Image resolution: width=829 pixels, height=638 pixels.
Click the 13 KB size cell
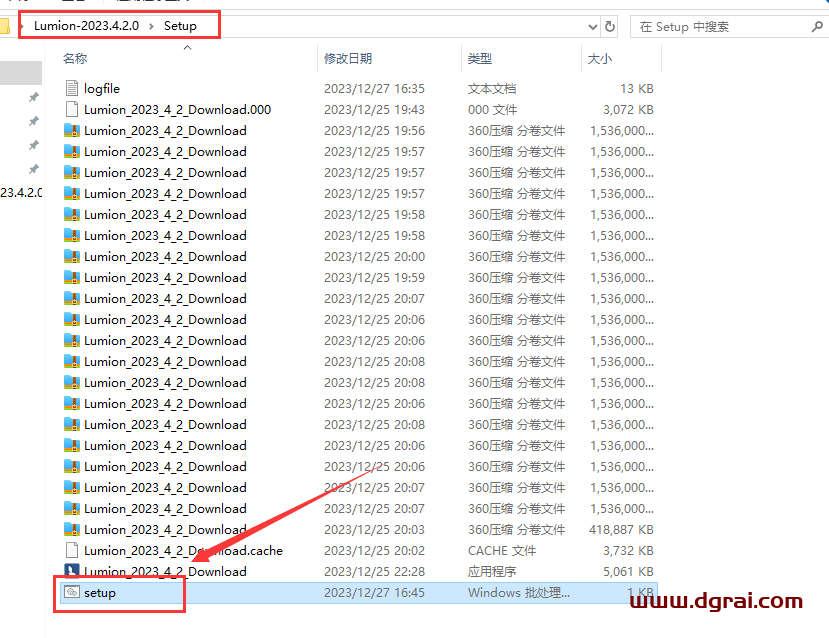point(637,88)
